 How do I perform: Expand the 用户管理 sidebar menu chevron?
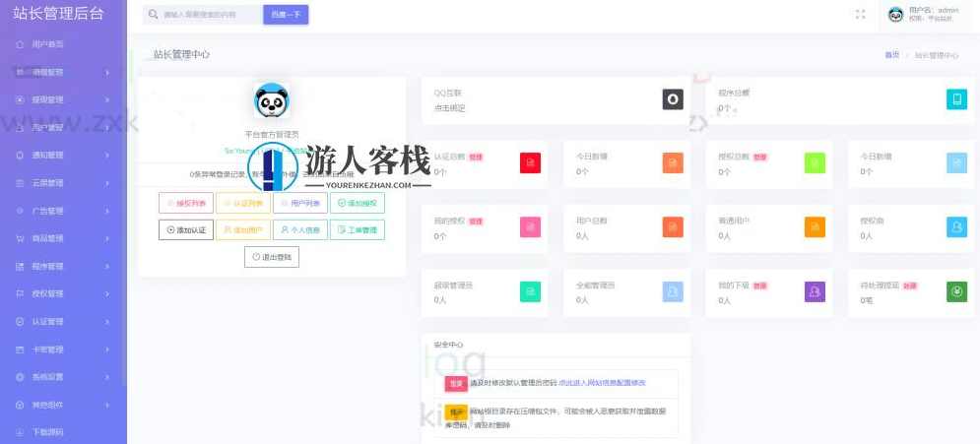coord(107,127)
